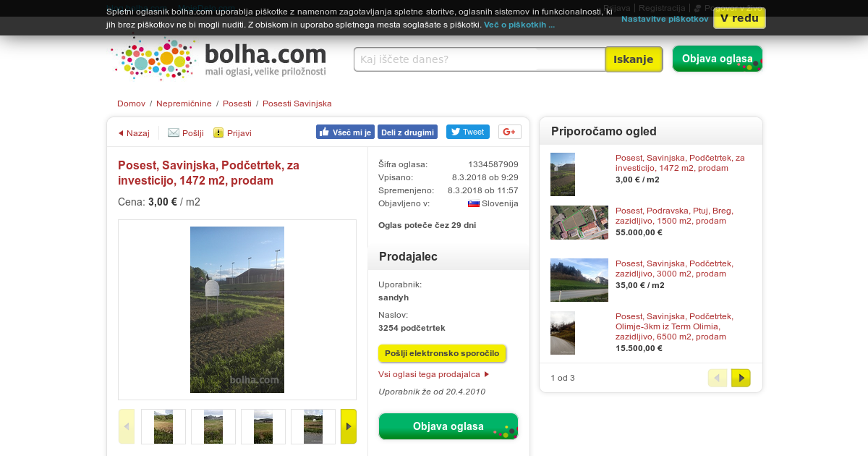Show the next thumbnails with the yellow arrow
This screenshot has width=868, height=456.
(349, 426)
